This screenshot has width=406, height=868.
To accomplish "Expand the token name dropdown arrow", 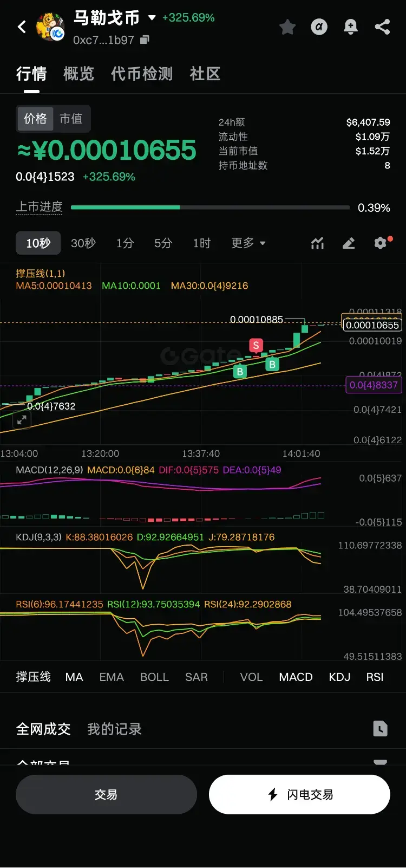I will 152,18.
